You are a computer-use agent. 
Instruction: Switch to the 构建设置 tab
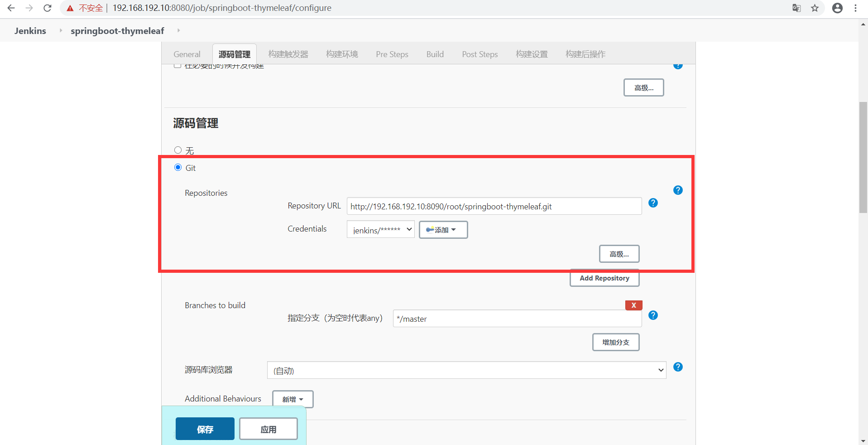click(x=532, y=54)
